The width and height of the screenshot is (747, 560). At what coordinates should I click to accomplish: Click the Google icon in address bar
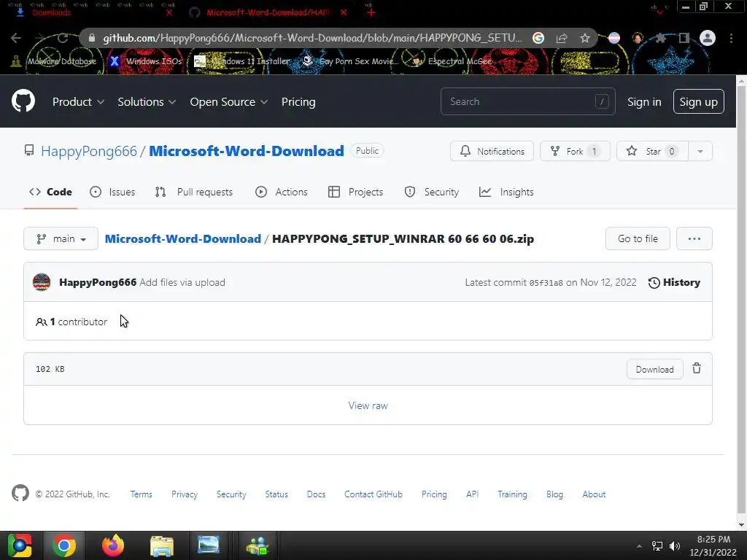tap(538, 38)
